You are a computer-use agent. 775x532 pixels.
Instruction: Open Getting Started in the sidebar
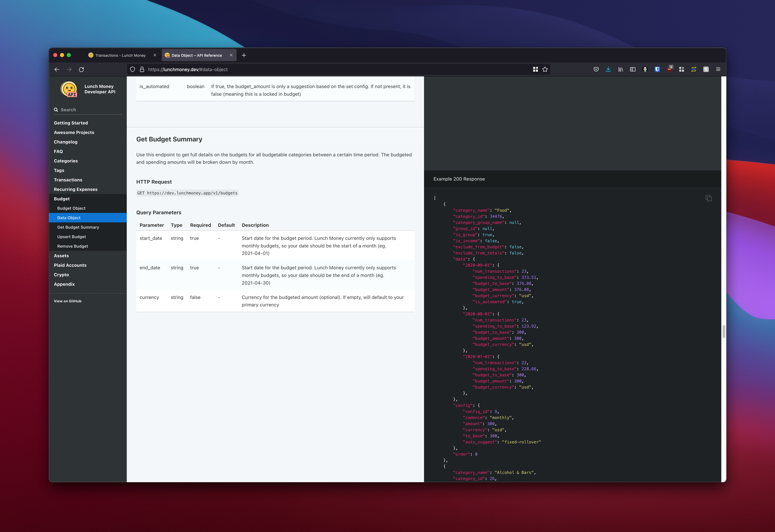(x=71, y=123)
